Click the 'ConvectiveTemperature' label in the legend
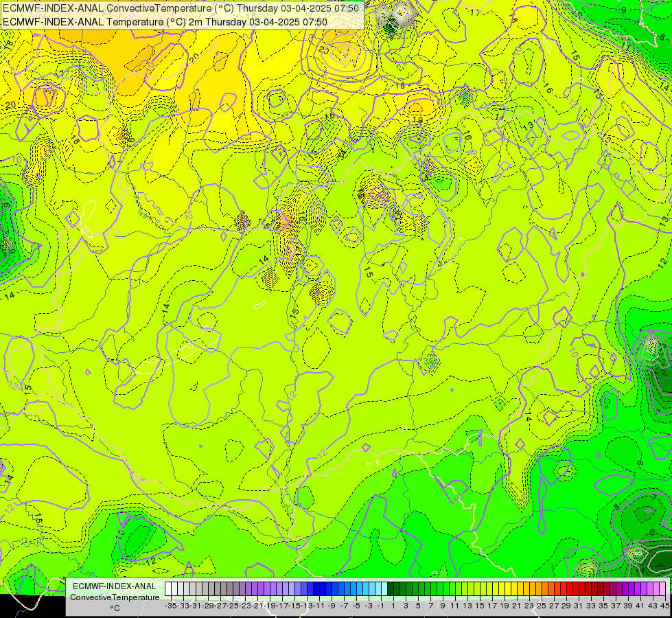 115,597
